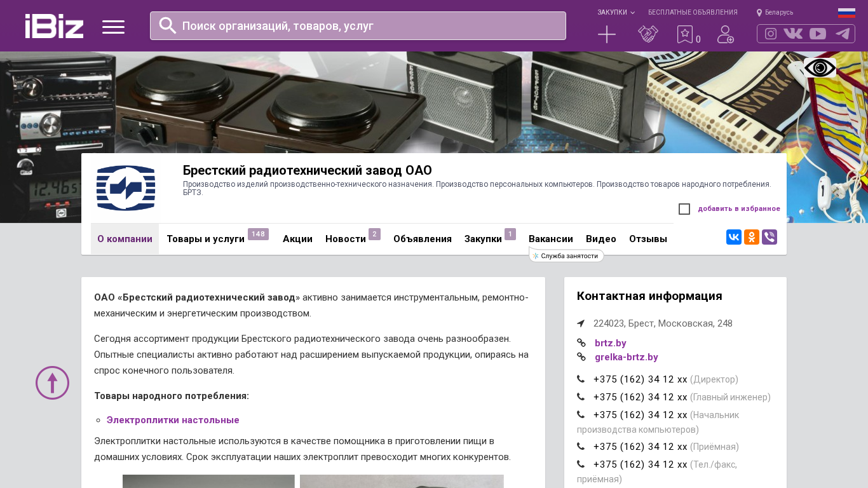Click the link icon beside grelka-brtz.by
868x488 pixels.
coord(581,357)
